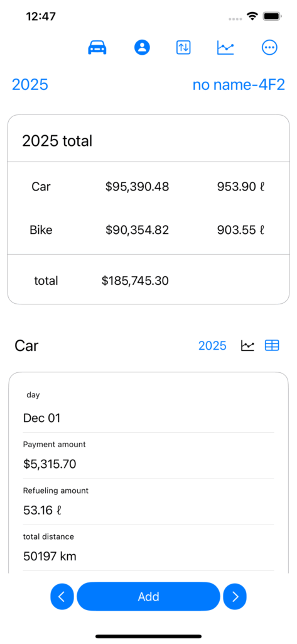Switch Car section to chart view
297x644 pixels.
click(247, 346)
